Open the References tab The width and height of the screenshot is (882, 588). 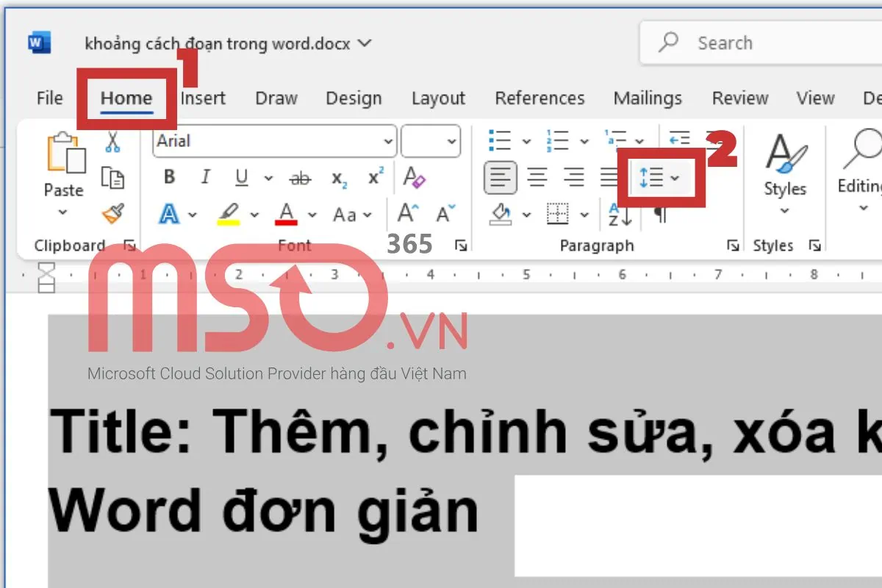point(539,98)
